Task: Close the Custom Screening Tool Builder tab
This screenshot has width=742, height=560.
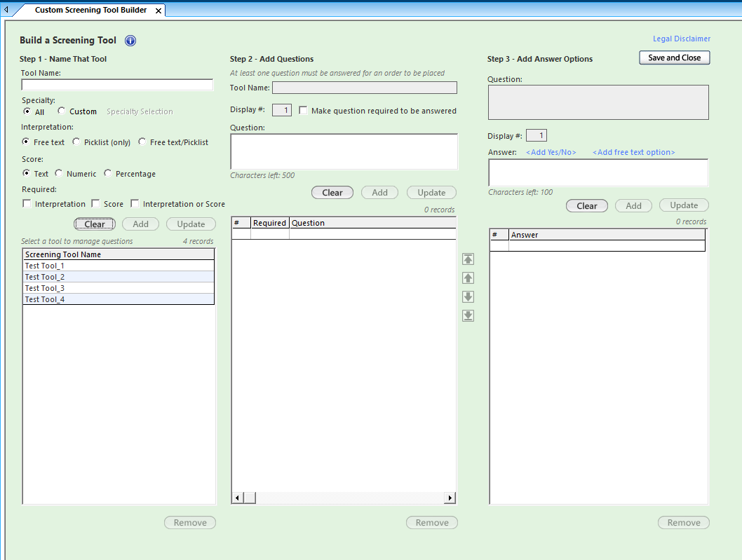Action: 158,11
